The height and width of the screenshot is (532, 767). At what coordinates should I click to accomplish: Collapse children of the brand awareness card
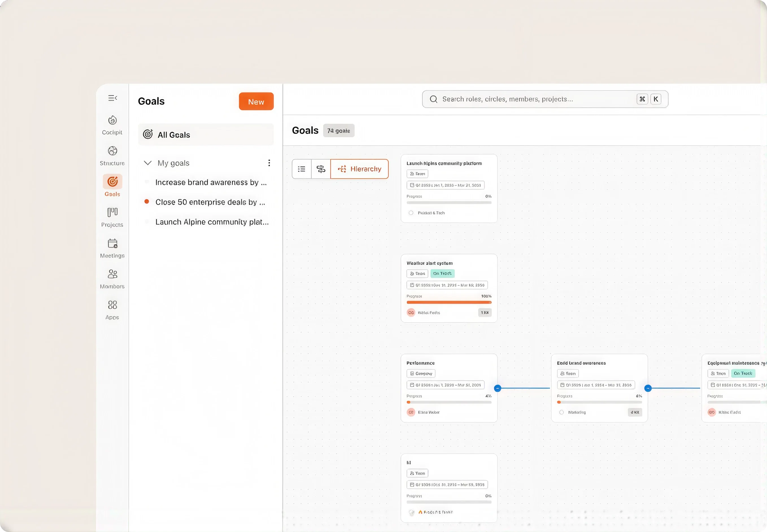[648, 388]
